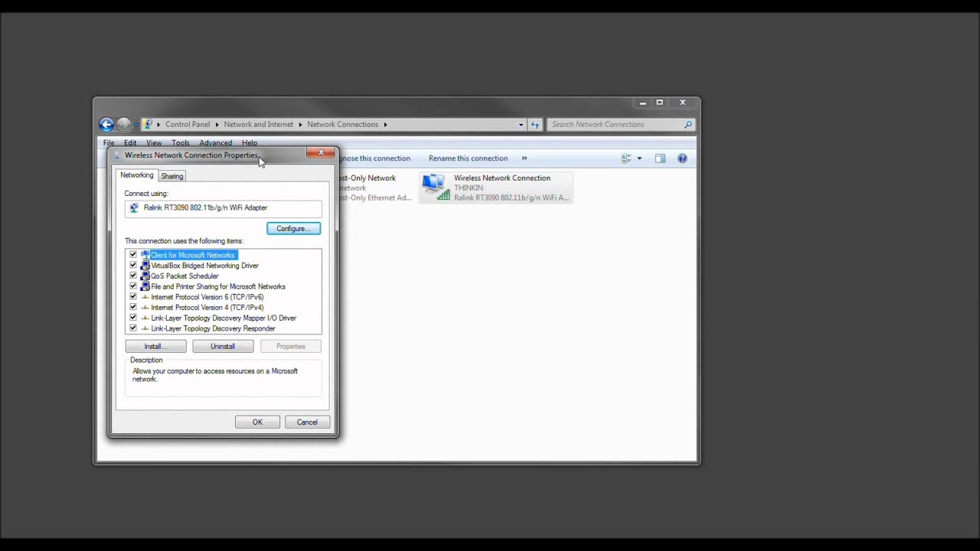Uncheck Client for Microsoft Networks checkbox
The image size is (980, 551).
(133, 255)
